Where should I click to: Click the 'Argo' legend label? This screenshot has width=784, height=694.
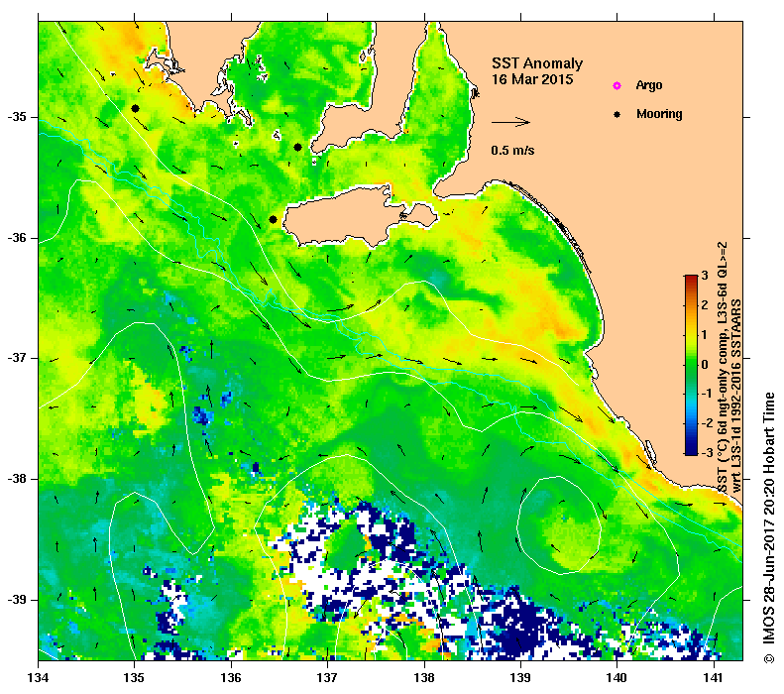(x=649, y=85)
